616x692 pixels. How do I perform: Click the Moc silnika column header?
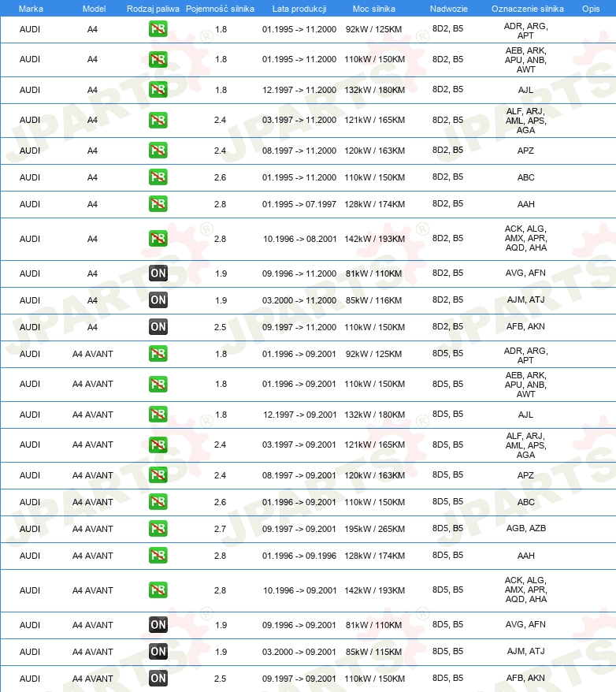tap(374, 9)
